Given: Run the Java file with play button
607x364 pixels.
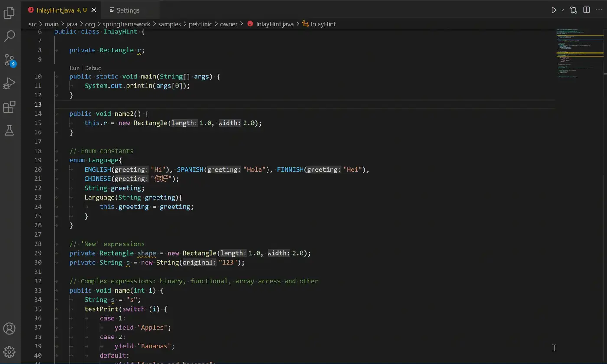Looking at the screenshot, I should (554, 10).
